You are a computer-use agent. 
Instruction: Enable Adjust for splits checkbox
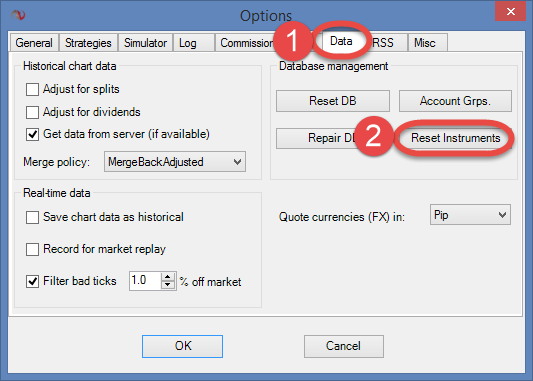pos(32,89)
